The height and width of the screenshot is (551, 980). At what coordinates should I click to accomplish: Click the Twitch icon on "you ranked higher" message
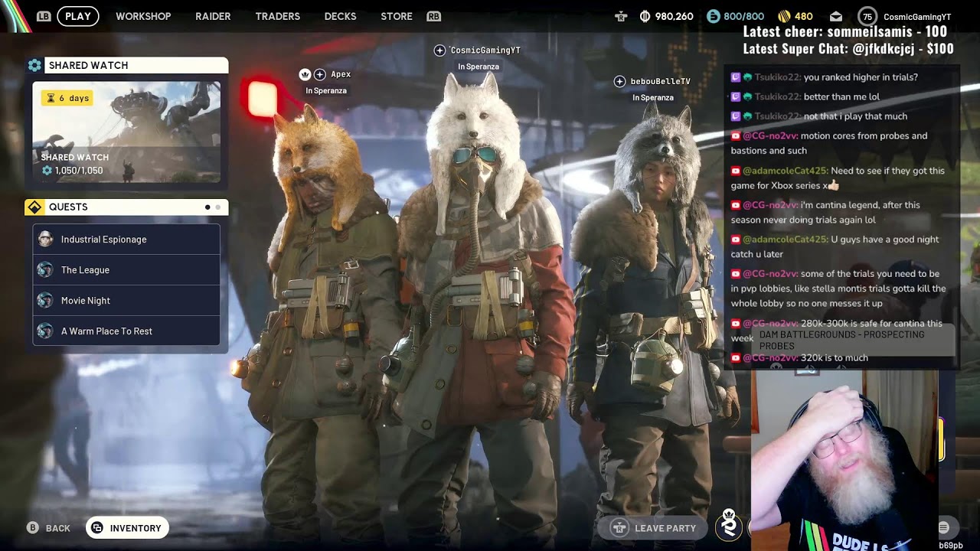(x=736, y=77)
